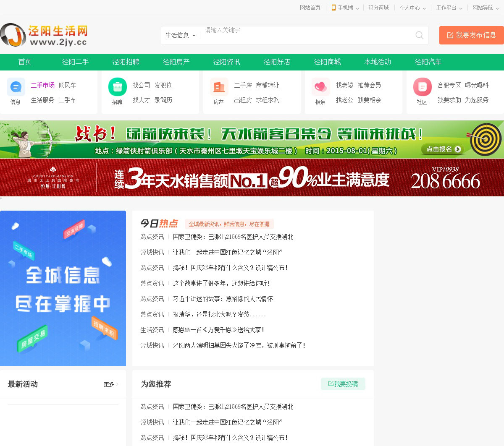Open 为您推荐 story 让我们一起走进中国红色记忆之城

[x=228, y=422]
